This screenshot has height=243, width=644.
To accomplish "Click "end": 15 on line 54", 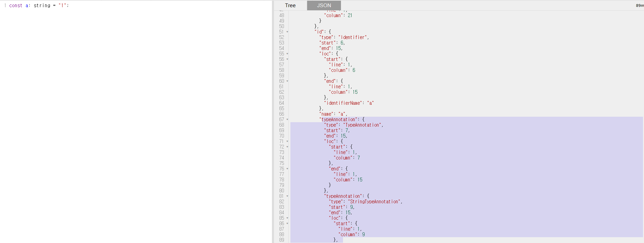I will (331, 48).
